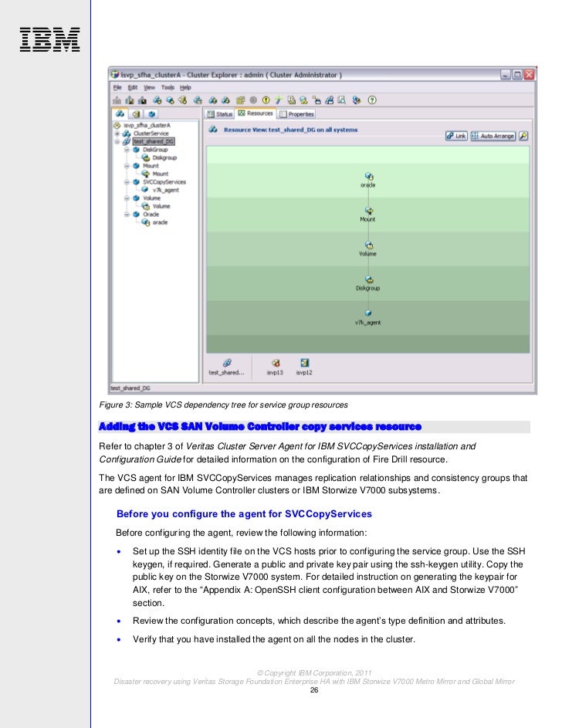Click the icon beside the Resource View title

213,130
